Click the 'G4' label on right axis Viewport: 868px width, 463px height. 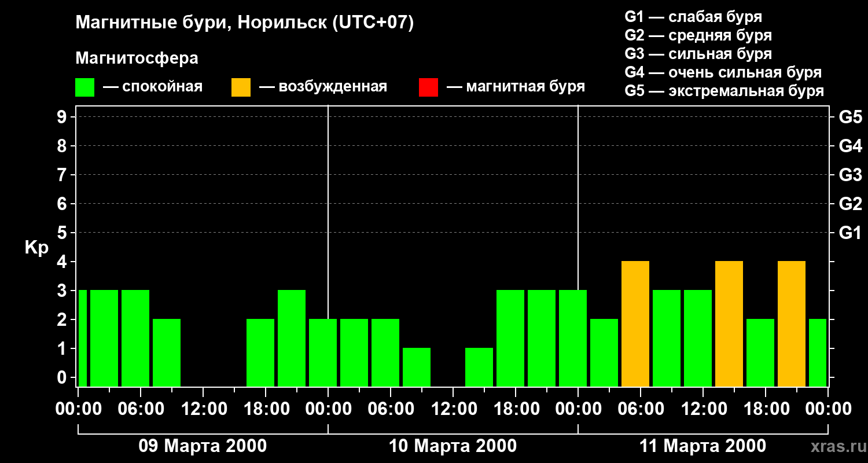pyautogui.click(x=850, y=146)
